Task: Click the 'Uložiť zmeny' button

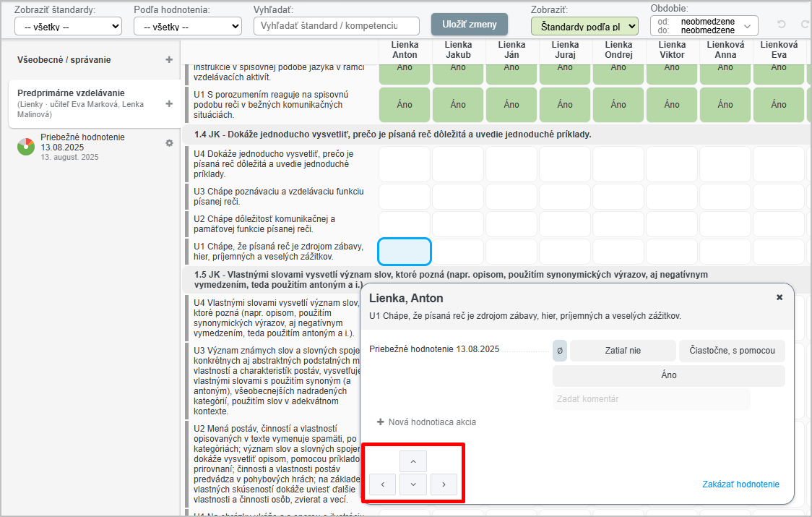Action: click(x=470, y=24)
